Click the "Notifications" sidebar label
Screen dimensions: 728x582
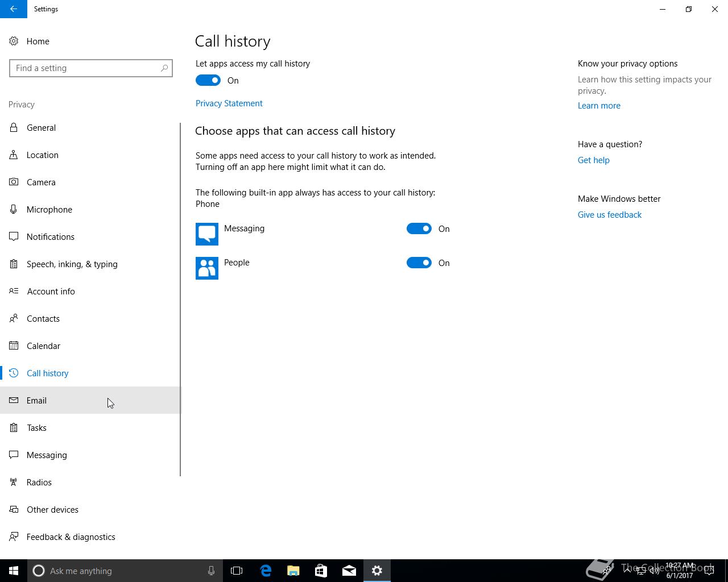pyautogui.click(x=51, y=237)
